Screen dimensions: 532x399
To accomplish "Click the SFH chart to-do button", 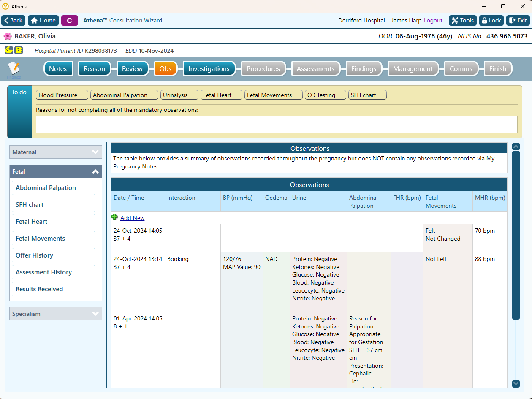I will coord(367,95).
